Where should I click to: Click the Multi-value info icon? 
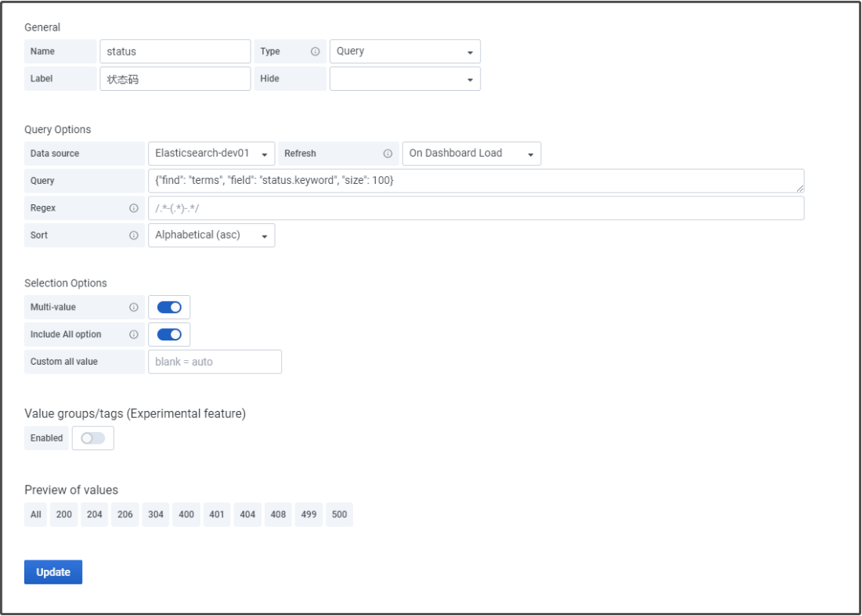(134, 308)
